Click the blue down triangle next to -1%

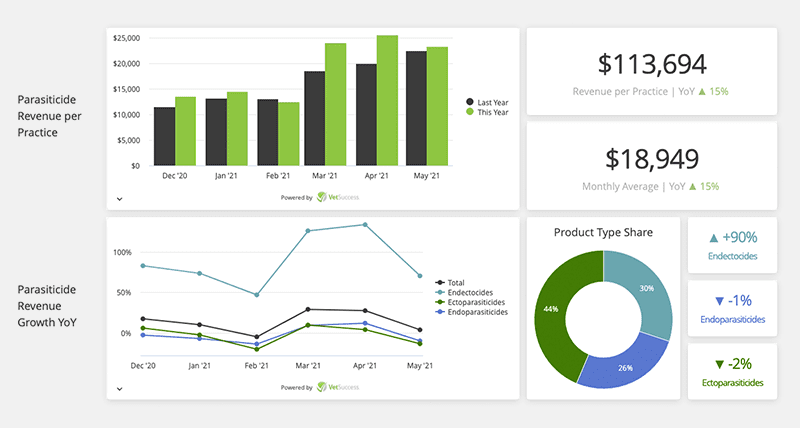719,300
